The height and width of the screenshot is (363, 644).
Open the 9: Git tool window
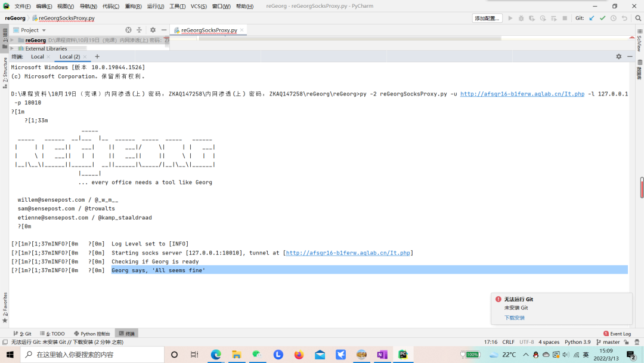click(23, 333)
